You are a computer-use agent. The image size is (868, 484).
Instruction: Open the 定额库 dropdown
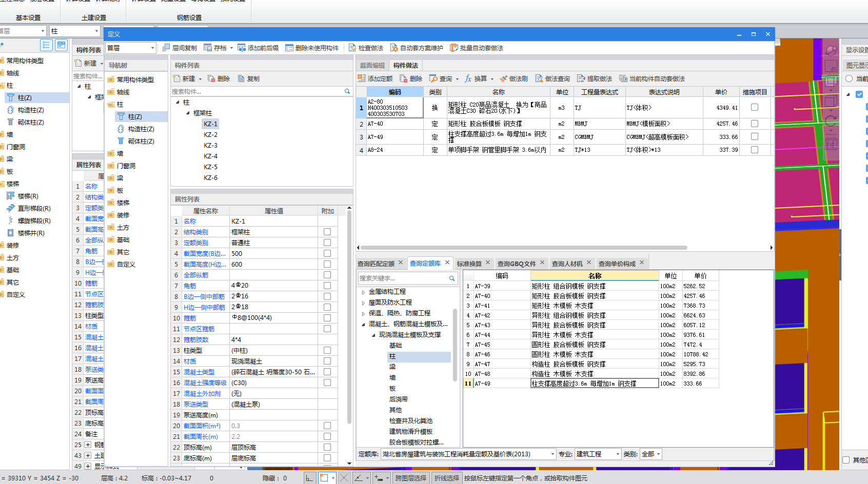(x=553, y=454)
